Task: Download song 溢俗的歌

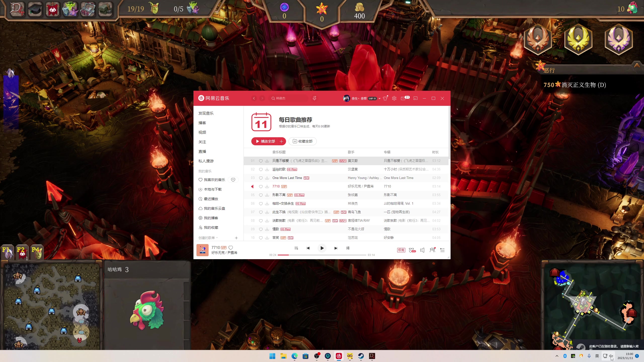Action: point(267,169)
